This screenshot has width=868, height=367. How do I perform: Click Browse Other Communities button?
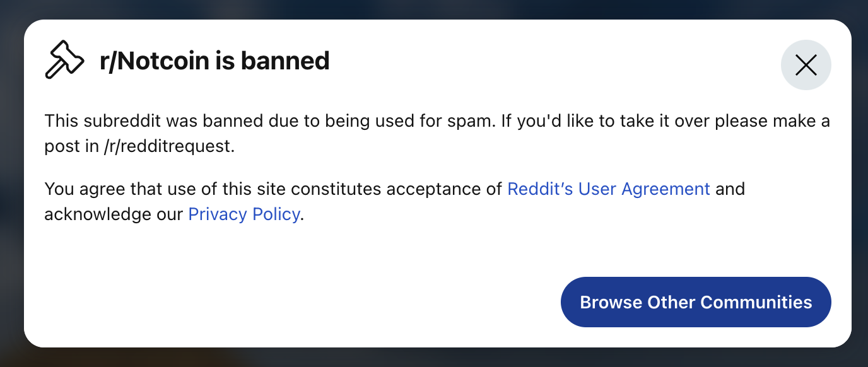tap(696, 302)
